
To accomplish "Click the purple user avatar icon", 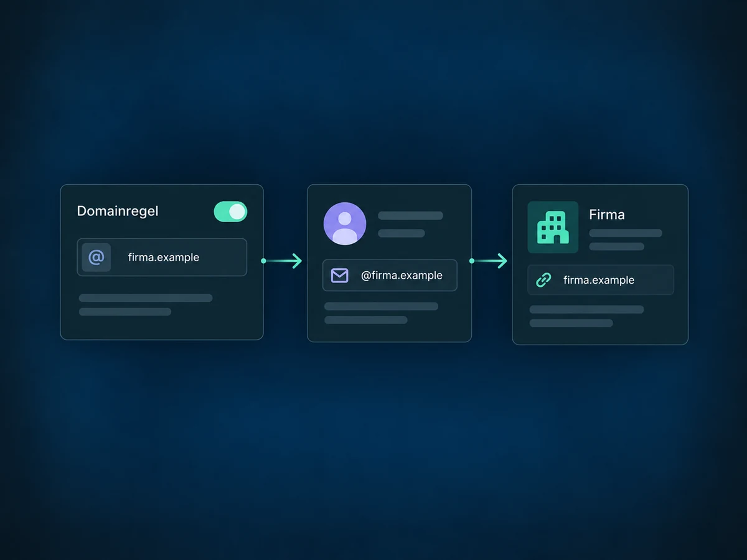I will tap(345, 223).
